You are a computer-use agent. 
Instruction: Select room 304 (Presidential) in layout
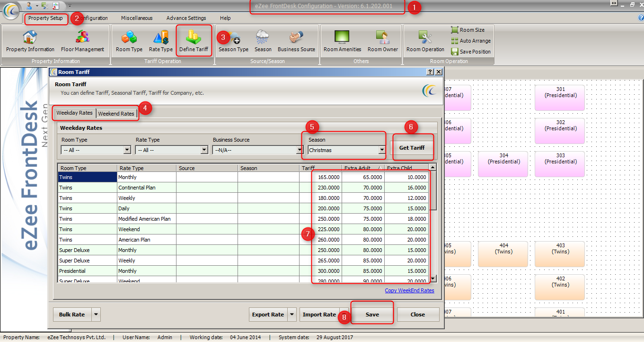point(503,164)
